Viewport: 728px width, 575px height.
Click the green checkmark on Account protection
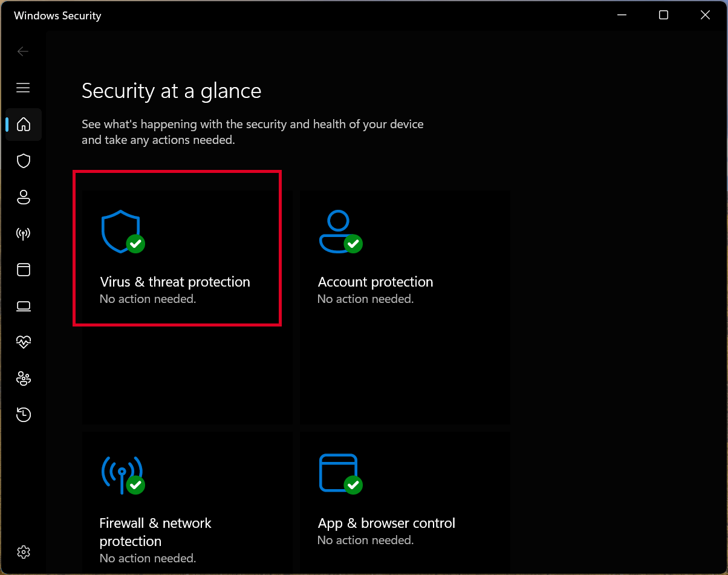point(353,244)
